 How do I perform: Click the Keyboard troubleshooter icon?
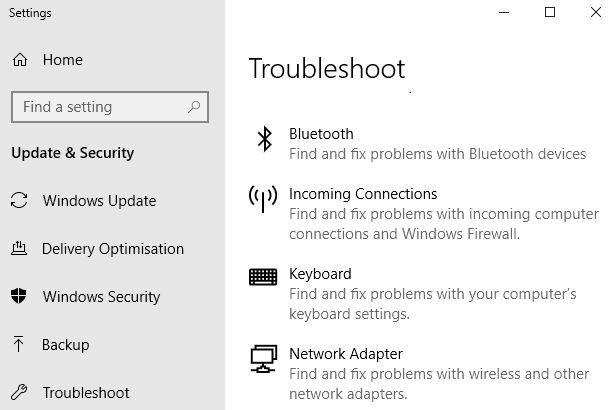coord(263,276)
